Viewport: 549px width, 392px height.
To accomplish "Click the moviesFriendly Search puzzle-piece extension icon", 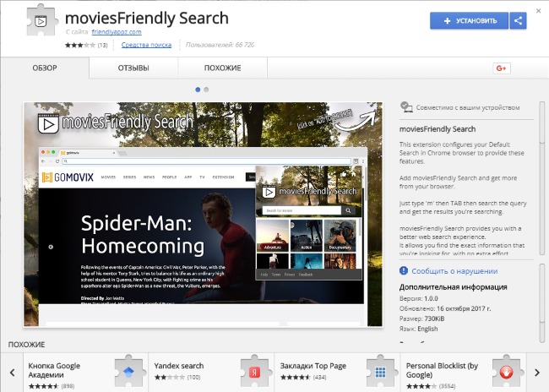I will (x=41, y=20).
